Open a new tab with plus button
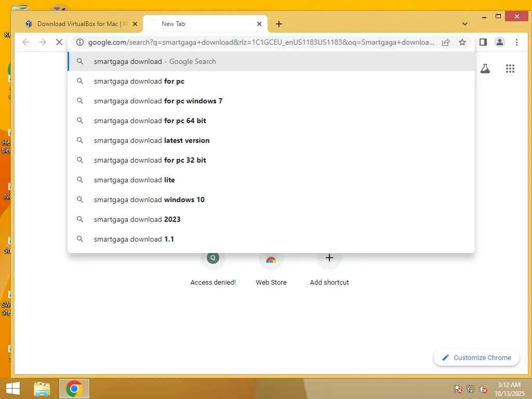The image size is (532, 399). pyautogui.click(x=279, y=24)
